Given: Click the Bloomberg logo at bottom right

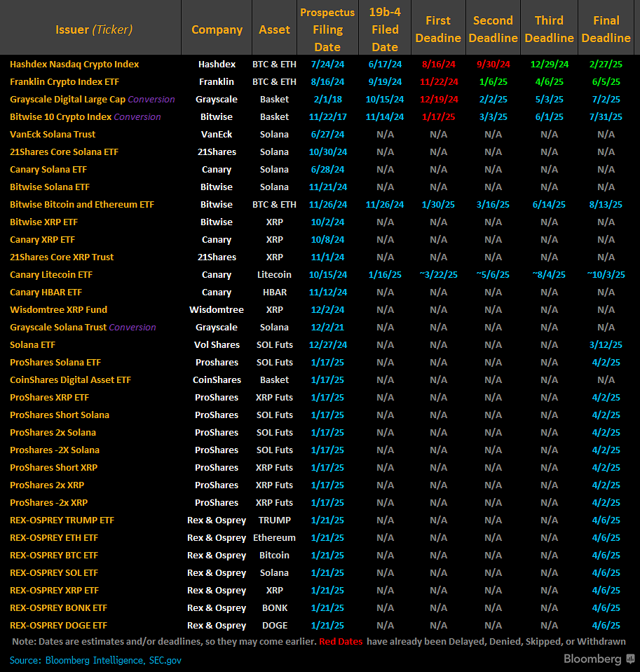Looking at the screenshot, I should click(592, 659).
